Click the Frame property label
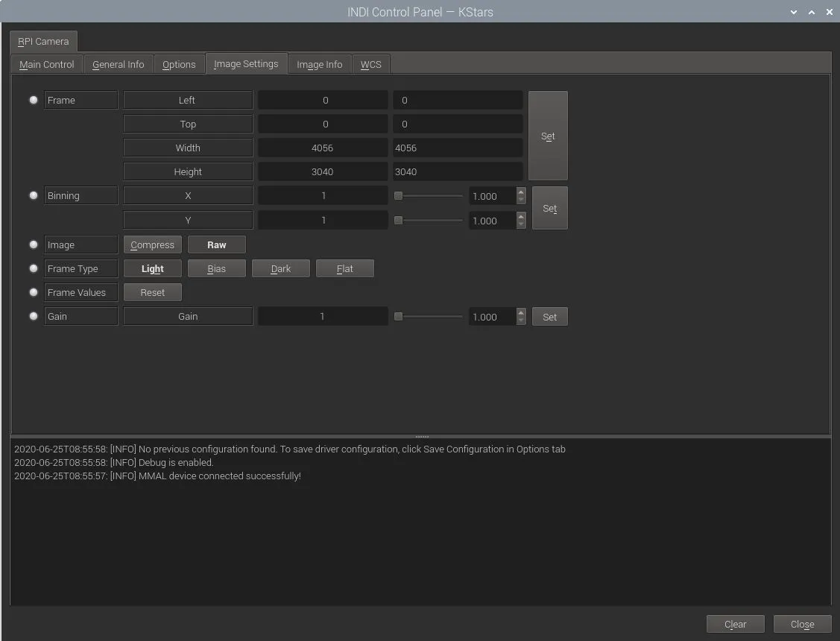 pos(81,100)
